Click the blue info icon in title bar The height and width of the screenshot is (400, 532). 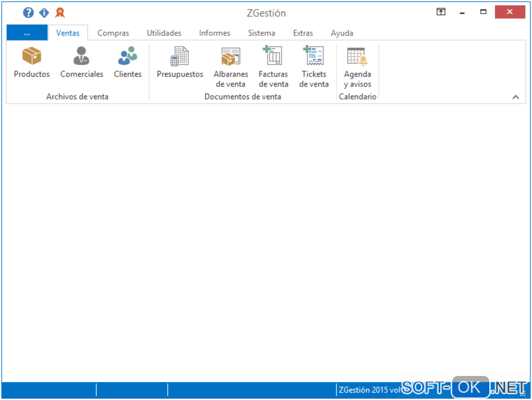pyautogui.click(x=44, y=13)
